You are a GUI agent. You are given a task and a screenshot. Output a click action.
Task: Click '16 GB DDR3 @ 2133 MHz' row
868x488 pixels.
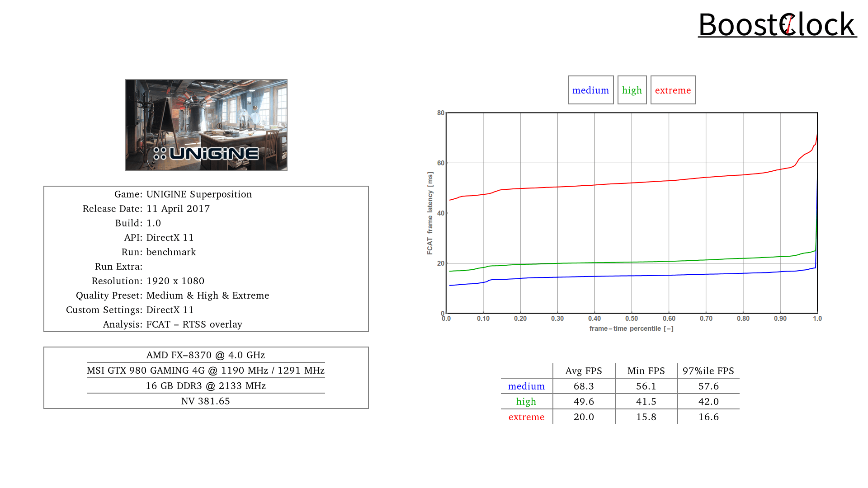tap(206, 386)
